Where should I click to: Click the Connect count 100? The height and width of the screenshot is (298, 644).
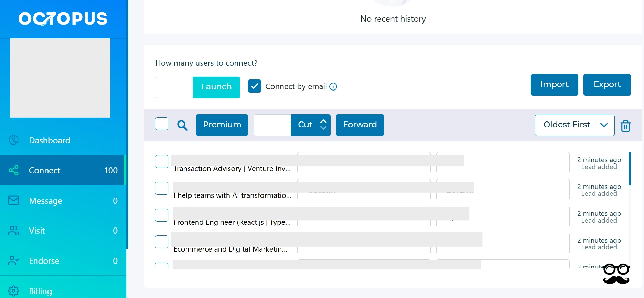click(x=111, y=170)
